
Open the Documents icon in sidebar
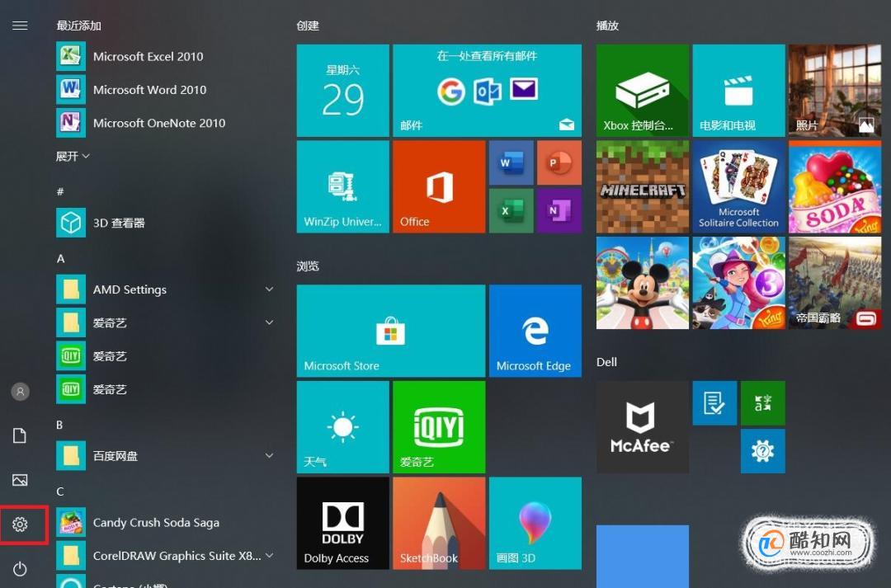(x=20, y=435)
